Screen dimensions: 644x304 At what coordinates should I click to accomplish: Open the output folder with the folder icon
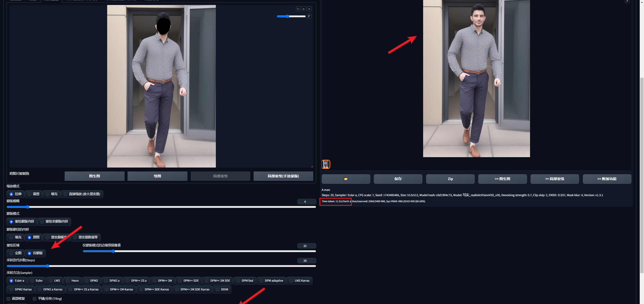point(346,179)
